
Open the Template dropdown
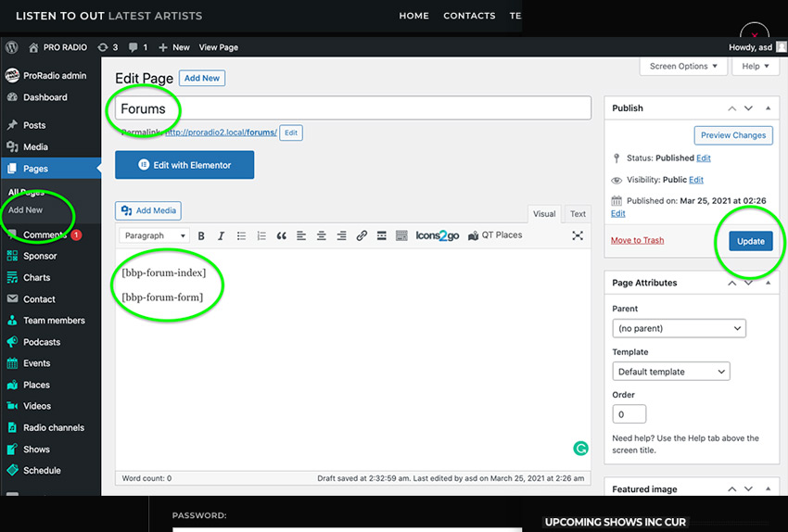point(671,372)
